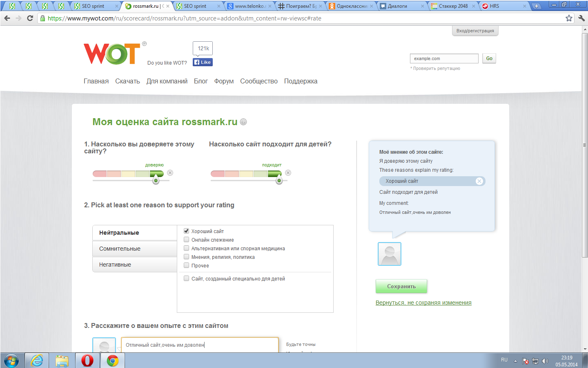Viewport: 588px width, 368px height.
Task: Click the page vertical scrollbar
Action: (585, 145)
